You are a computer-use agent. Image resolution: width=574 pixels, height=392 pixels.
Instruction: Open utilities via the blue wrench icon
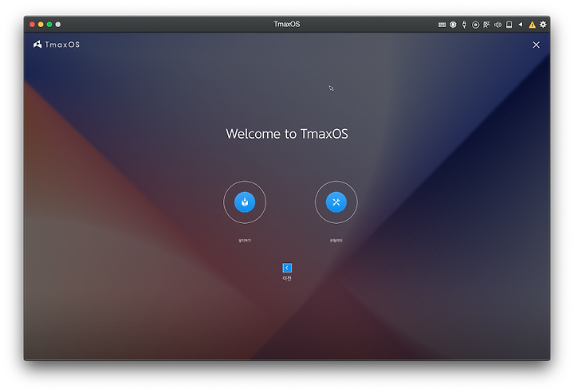(x=336, y=202)
